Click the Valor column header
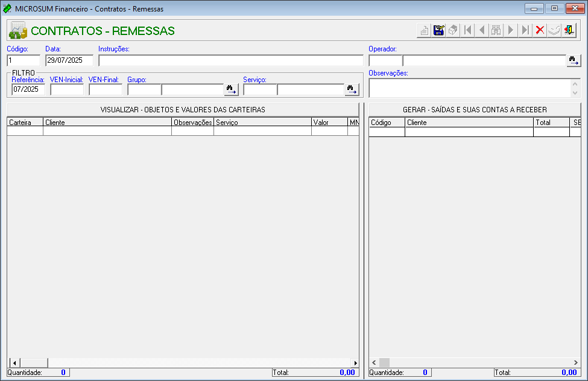Viewport: 588px width, 381px height. [329, 122]
